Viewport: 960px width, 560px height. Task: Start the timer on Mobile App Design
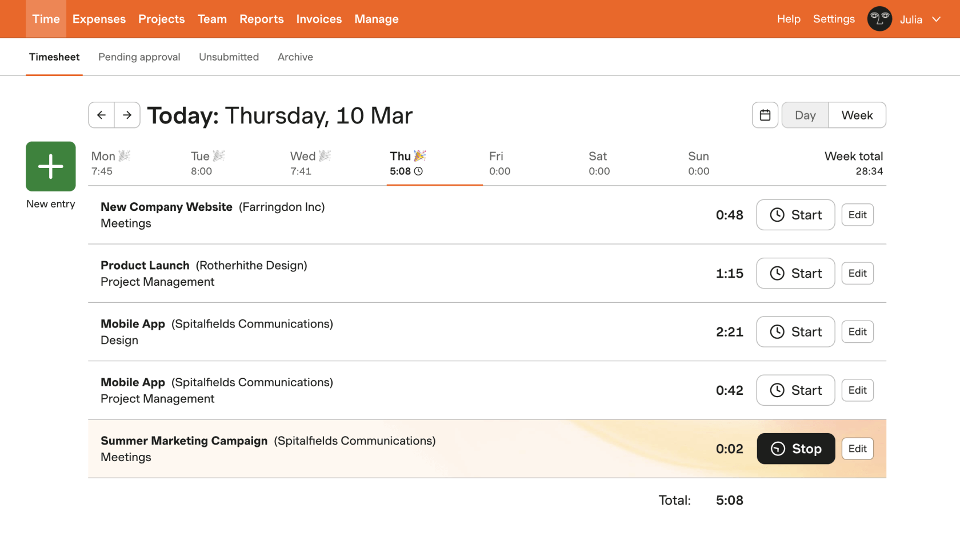[795, 331]
